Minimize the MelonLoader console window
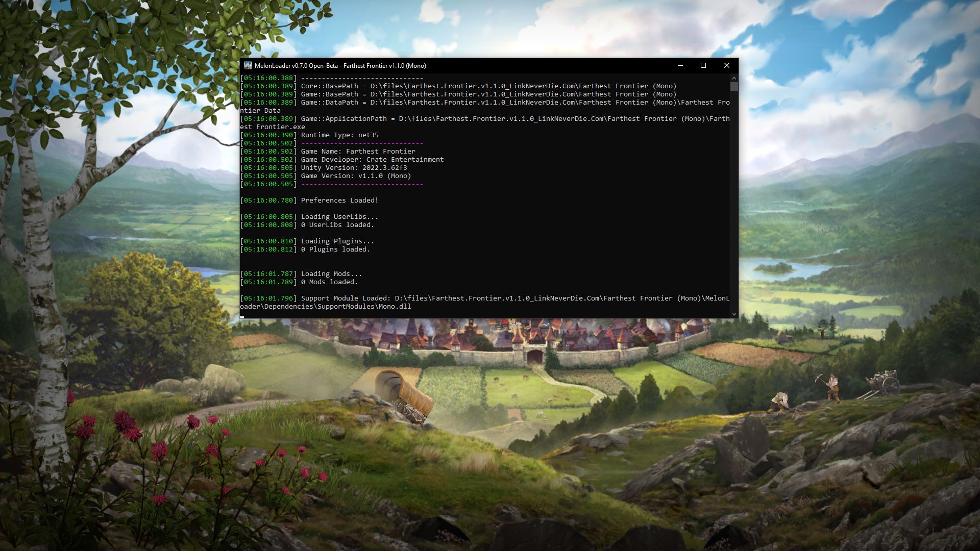 click(680, 65)
